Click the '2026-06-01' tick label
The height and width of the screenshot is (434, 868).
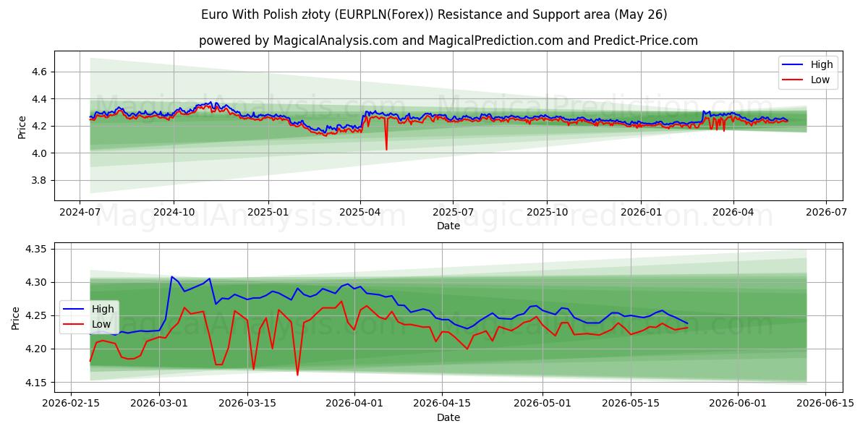[737, 404]
